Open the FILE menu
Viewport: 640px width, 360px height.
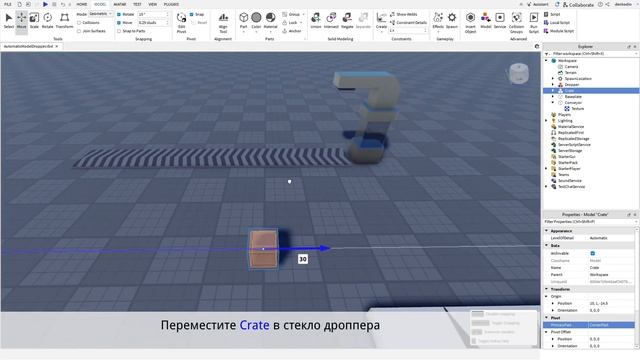(7, 4)
